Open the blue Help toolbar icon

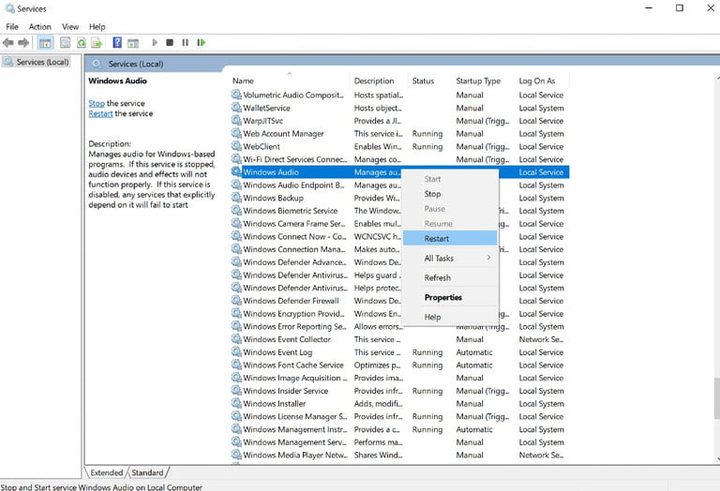[x=117, y=43]
